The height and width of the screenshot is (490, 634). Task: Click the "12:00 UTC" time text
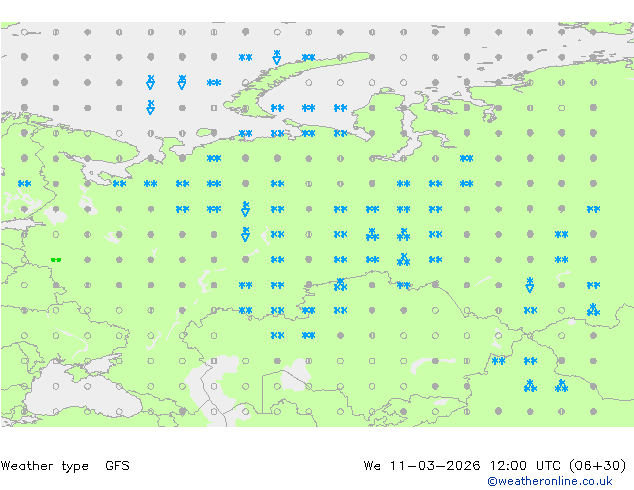click(x=525, y=466)
